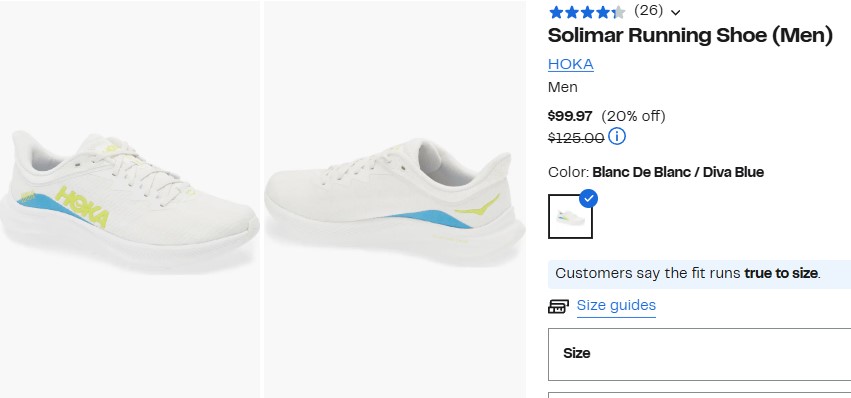Open the Size dropdown box
Screen dimensions: 851x398
[700, 354]
